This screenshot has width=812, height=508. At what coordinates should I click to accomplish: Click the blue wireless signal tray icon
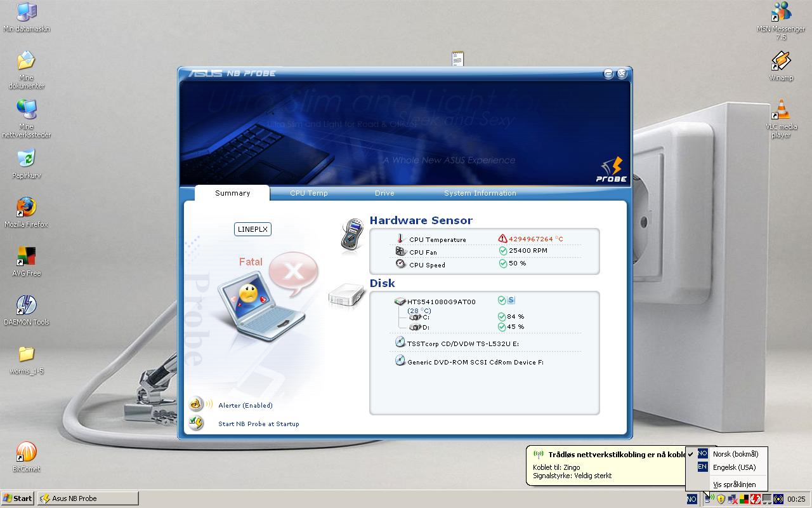(778, 499)
